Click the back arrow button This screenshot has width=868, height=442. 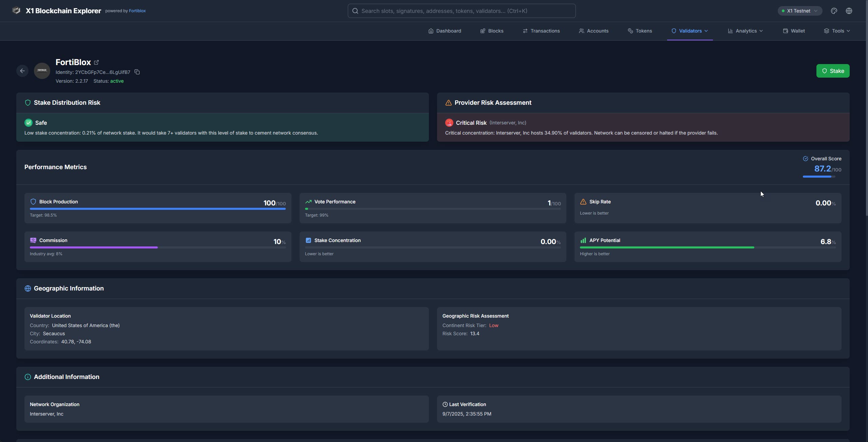pos(22,71)
